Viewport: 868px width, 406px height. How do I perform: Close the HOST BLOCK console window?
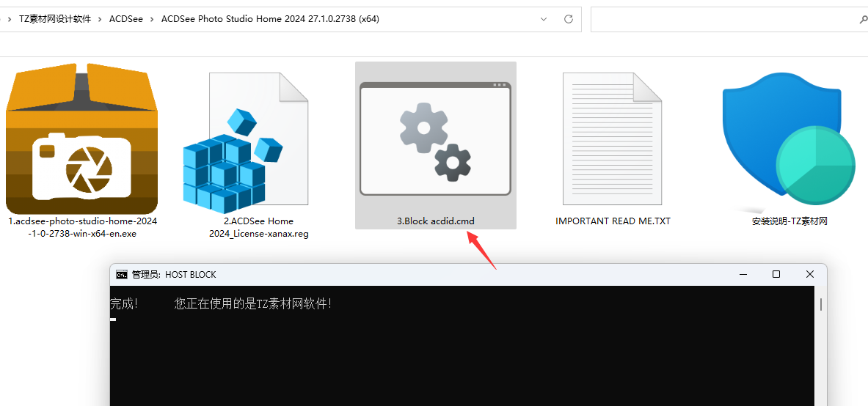point(810,274)
